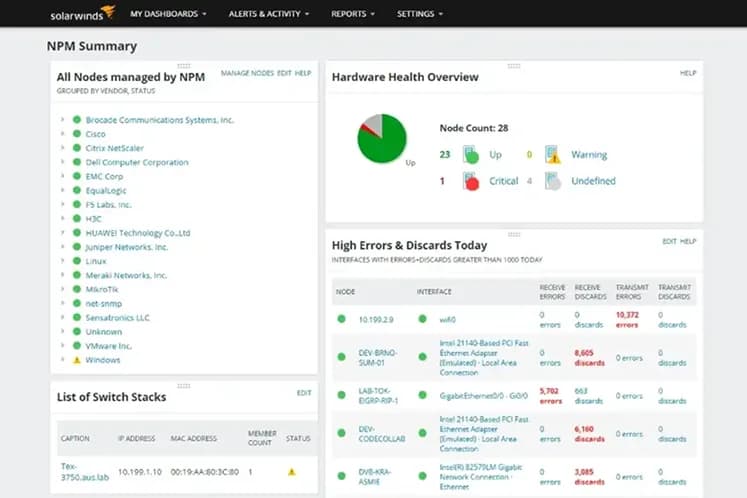Open the Windows vendor group link
The image size is (747, 498).
coord(103,360)
